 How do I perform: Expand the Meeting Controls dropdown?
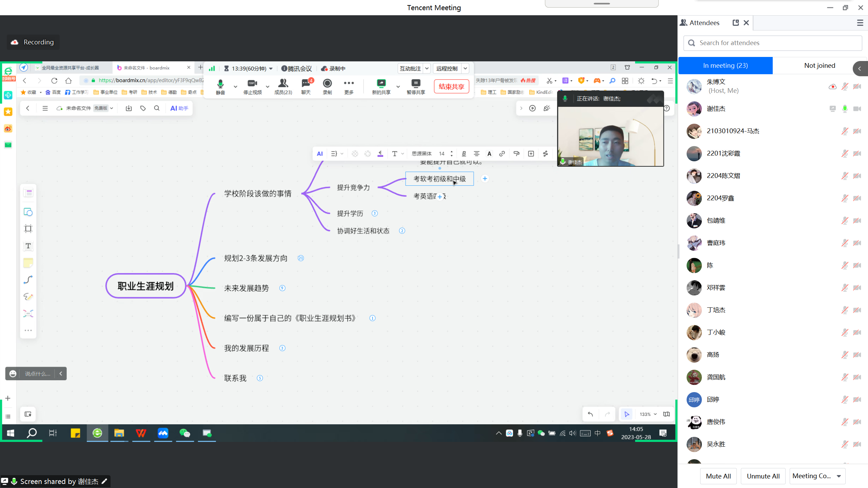click(839, 476)
